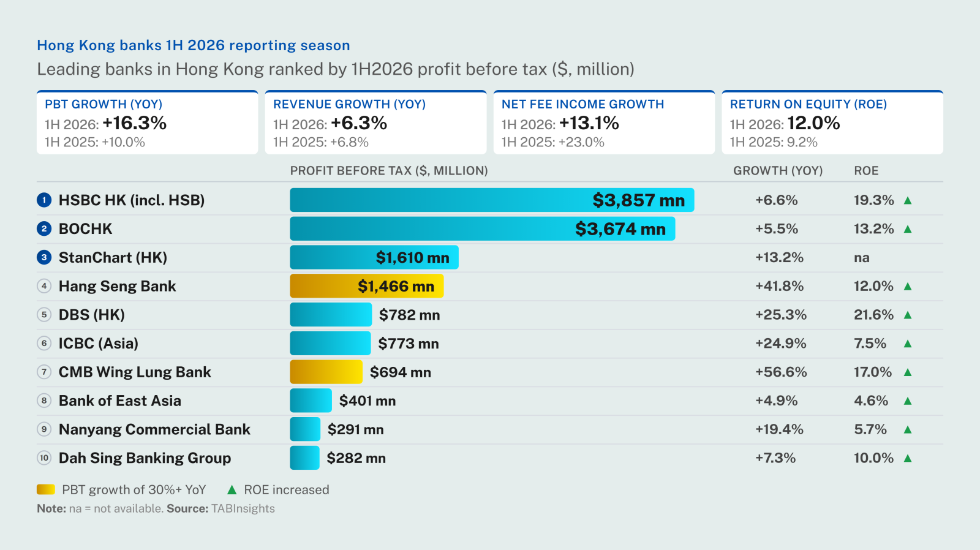This screenshot has height=550, width=980.
Task: Click the $3,857 mn bar for HSBC HK
Action: [x=492, y=200]
